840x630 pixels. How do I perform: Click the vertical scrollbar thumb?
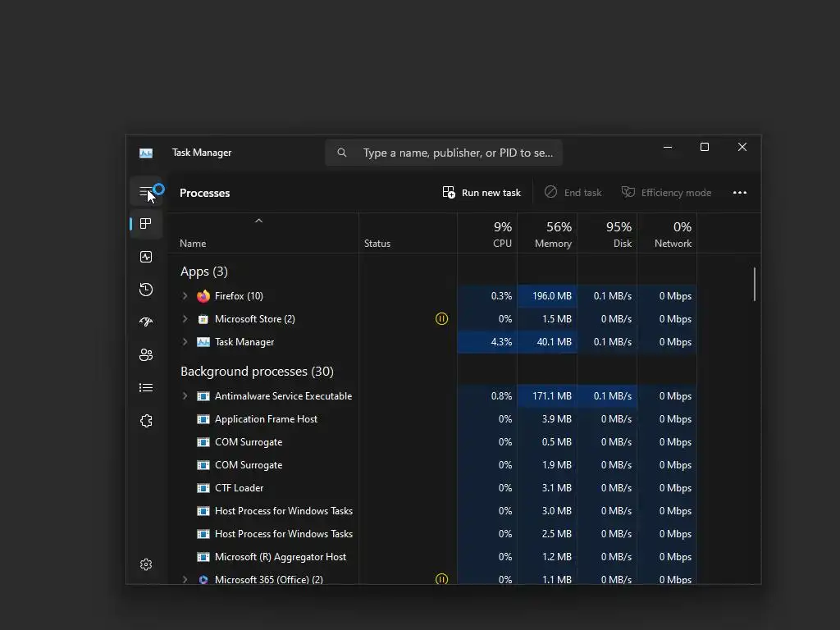click(x=755, y=284)
